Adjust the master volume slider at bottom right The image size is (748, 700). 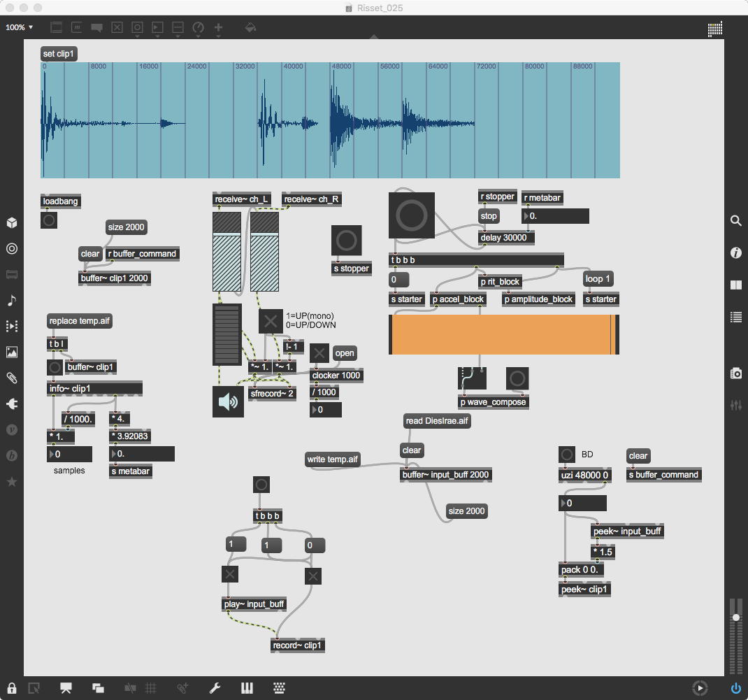point(736,617)
